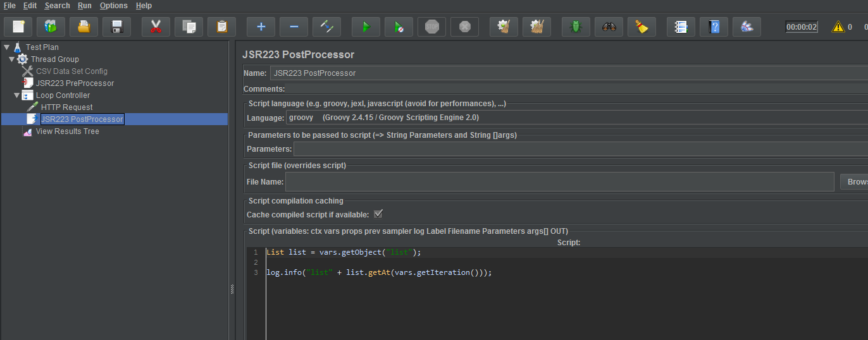Select JSR223 PostProcessor tree item
Image resolution: width=868 pixels, height=340 pixels.
click(x=82, y=119)
